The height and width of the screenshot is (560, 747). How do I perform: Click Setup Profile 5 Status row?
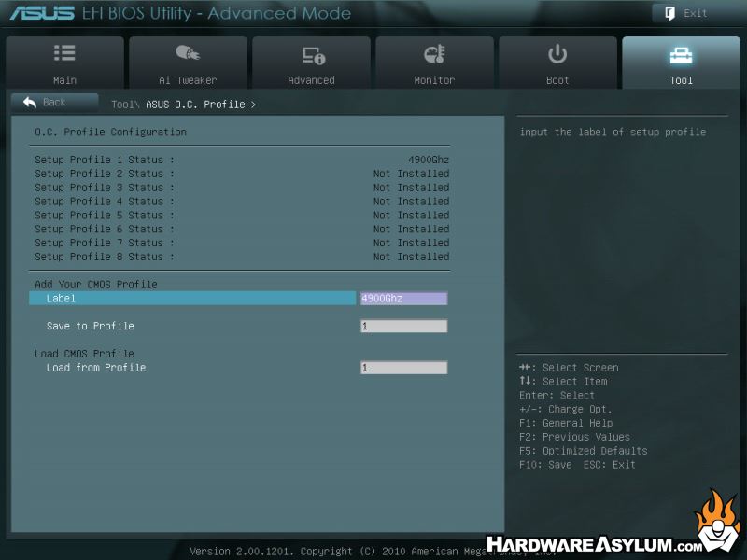pos(242,215)
